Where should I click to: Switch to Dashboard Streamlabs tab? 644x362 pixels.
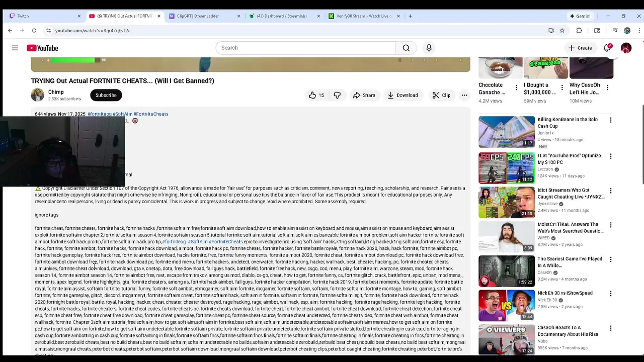pos(284,16)
